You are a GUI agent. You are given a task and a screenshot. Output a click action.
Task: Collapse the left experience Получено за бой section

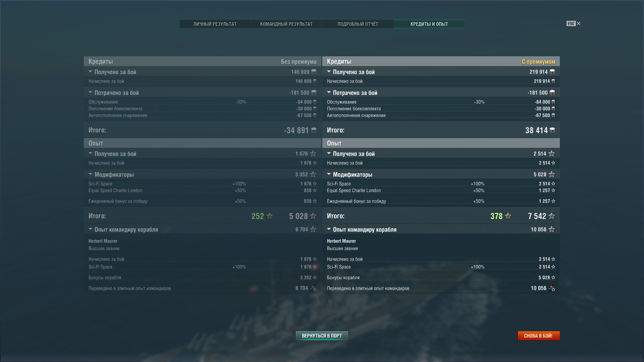click(x=90, y=154)
